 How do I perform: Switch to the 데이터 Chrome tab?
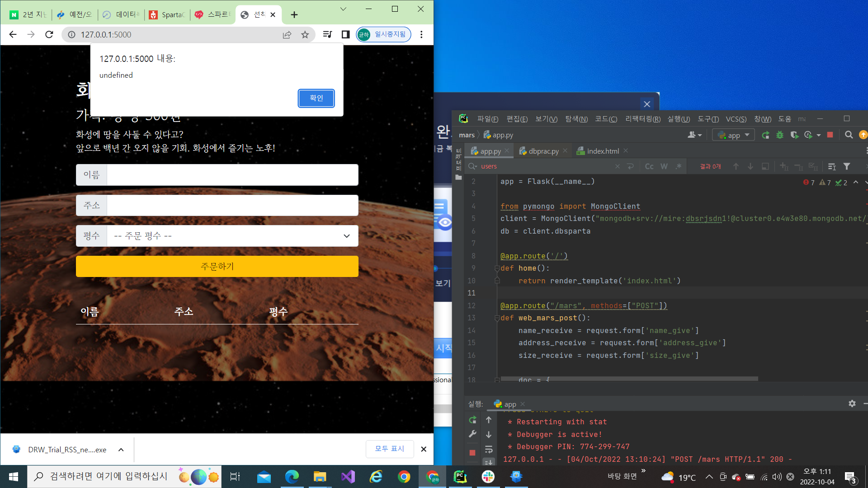click(x=122, y=15)
